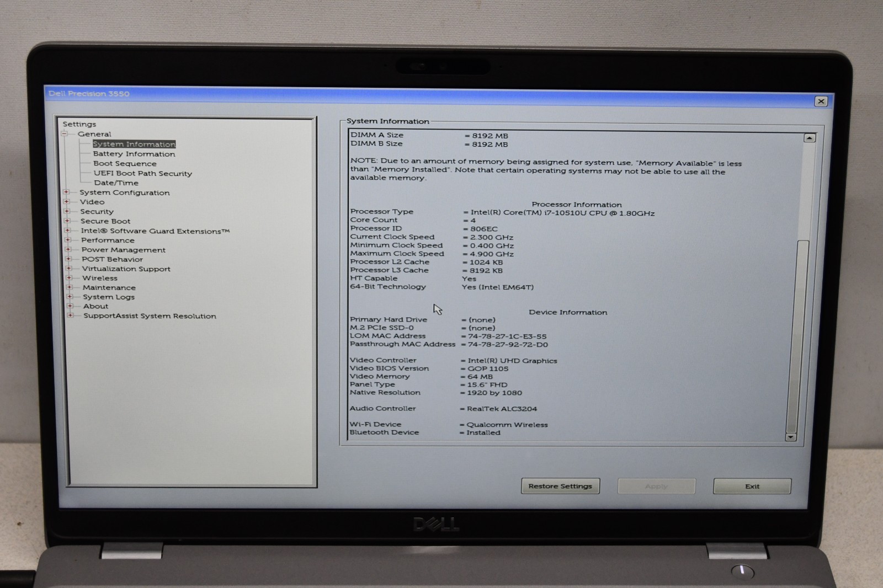Click the Primary Hard Drive row
The width and height of the screenshot is (883, 588).
coord(423,320)
